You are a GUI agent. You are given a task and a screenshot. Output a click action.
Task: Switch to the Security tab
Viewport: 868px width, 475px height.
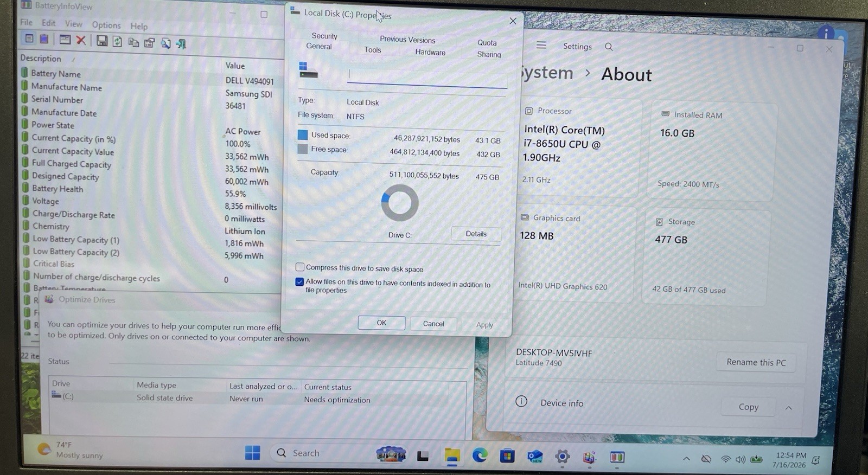coord(324,36)
